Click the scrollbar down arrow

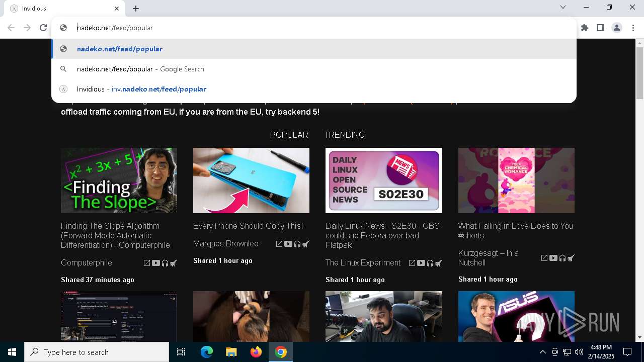(639, 337)
